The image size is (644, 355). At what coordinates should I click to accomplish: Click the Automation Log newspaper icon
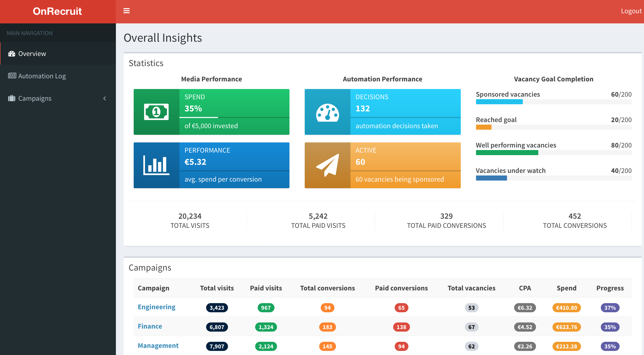pyautogui.click(x=12, y=76)
